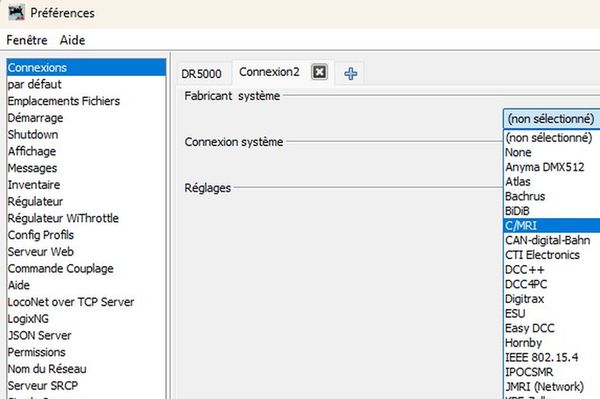Open the manufacturer combo box showing (non sélectionné)
The width and height of the screenshot is (600, 399).
click(x=551, y=119)
